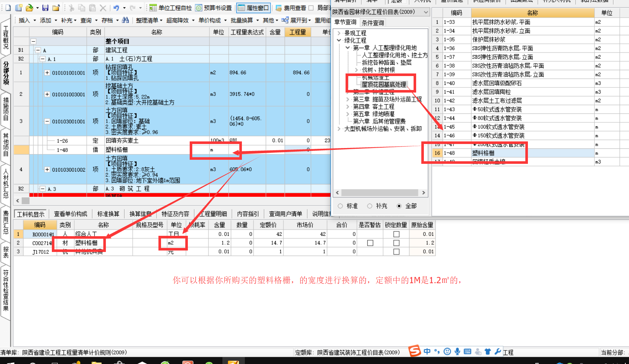Click the redo arrow icon
This screenshot has width=629, height=364.
133,8
